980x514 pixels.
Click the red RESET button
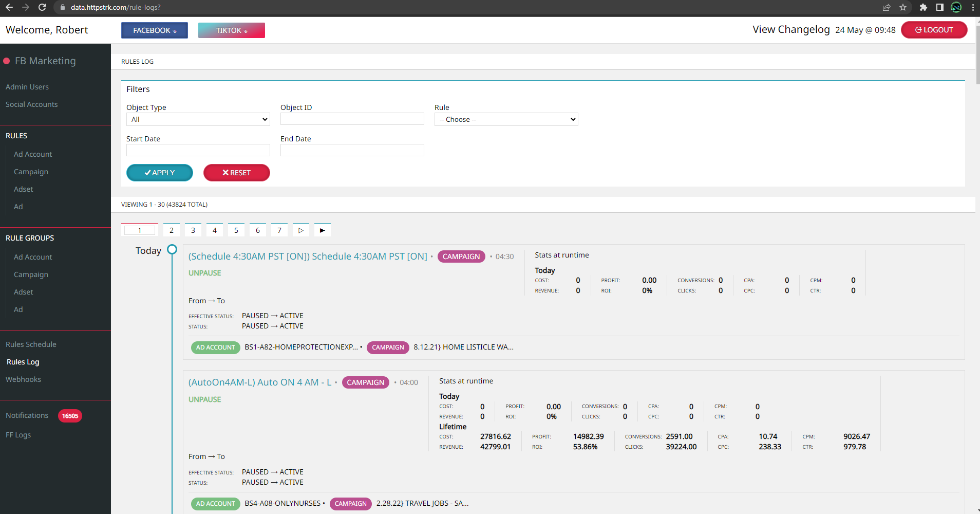click(x=236, y=173)
